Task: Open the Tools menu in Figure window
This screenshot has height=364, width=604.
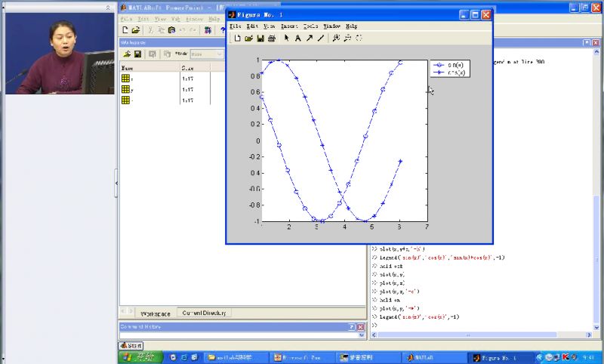Action: (310, 26)
